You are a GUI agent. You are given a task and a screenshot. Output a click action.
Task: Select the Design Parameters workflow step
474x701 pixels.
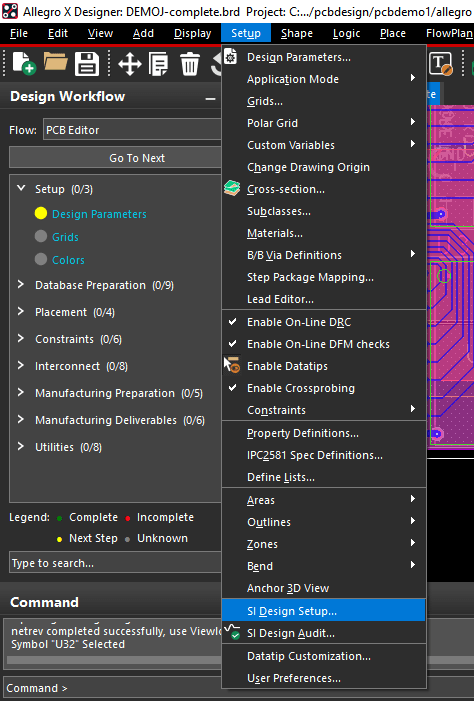99,214
